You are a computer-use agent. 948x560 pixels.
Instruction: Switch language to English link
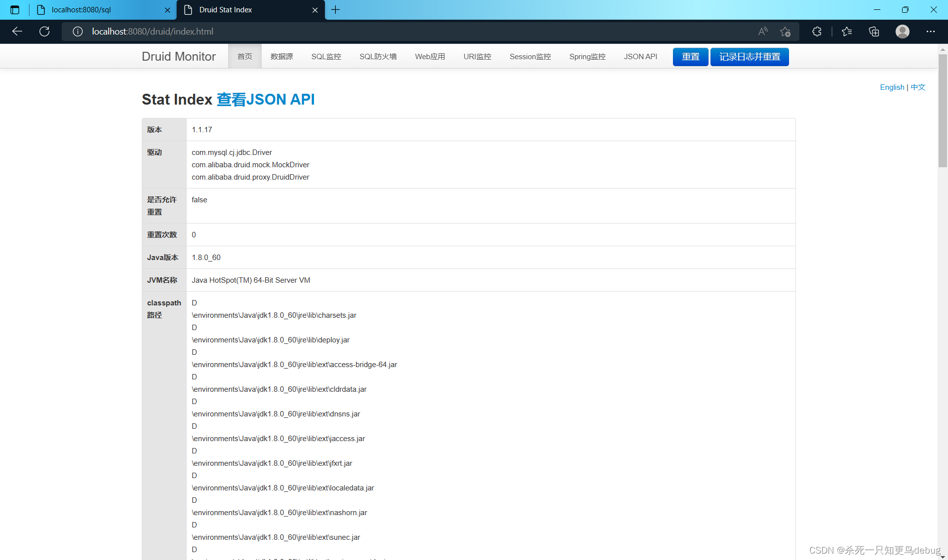(x=892, y=87)
